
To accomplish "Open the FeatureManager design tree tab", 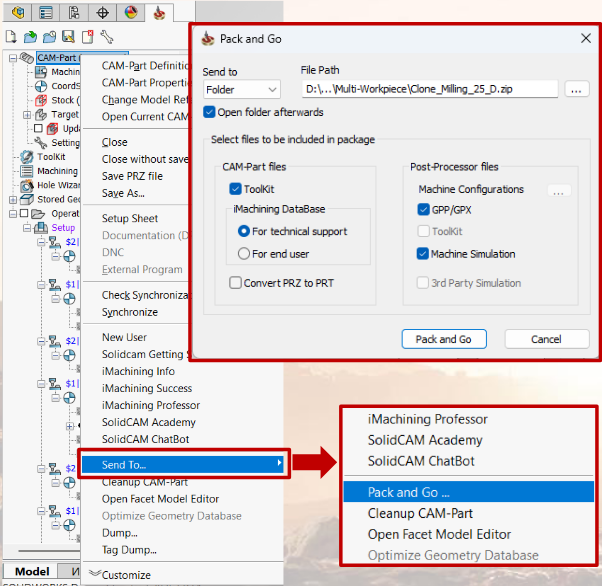I will [x=17, y=13].
